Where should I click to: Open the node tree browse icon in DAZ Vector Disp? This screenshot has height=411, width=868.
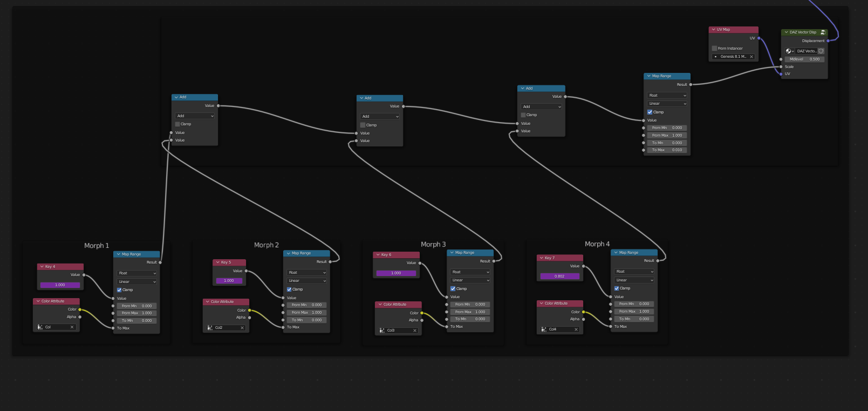pos(789,51)
